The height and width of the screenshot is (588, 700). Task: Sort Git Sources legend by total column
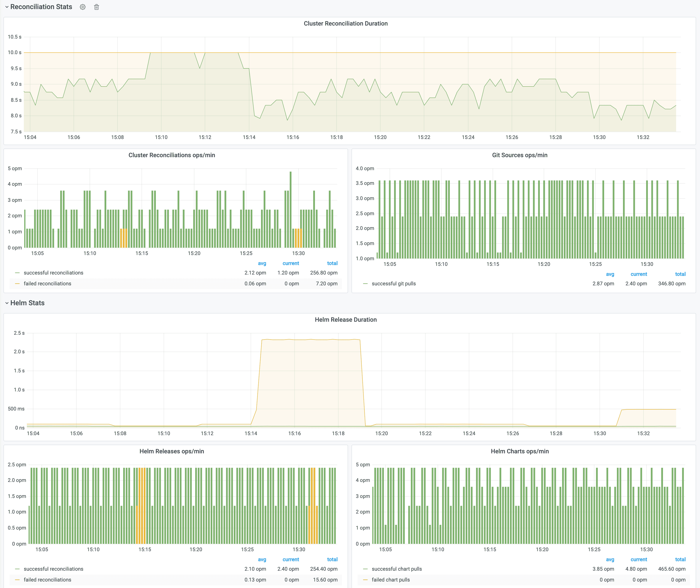point(680,274)
